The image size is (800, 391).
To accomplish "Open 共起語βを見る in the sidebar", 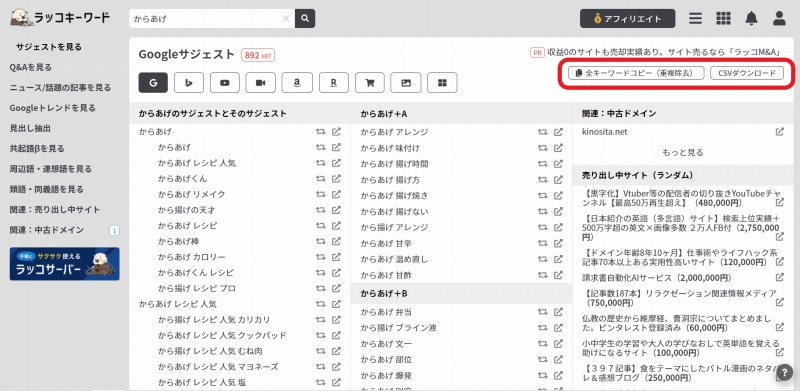I will pos(37,149).
